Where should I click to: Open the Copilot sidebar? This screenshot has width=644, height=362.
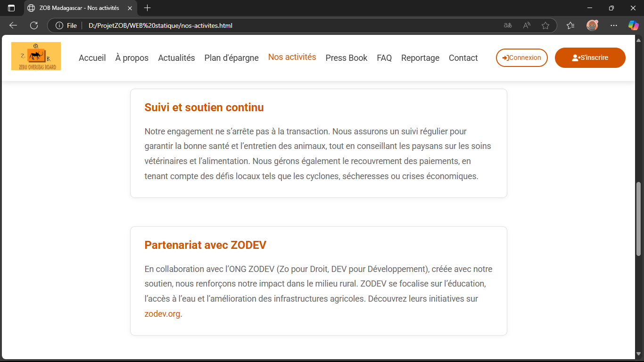tap(633, 25)
